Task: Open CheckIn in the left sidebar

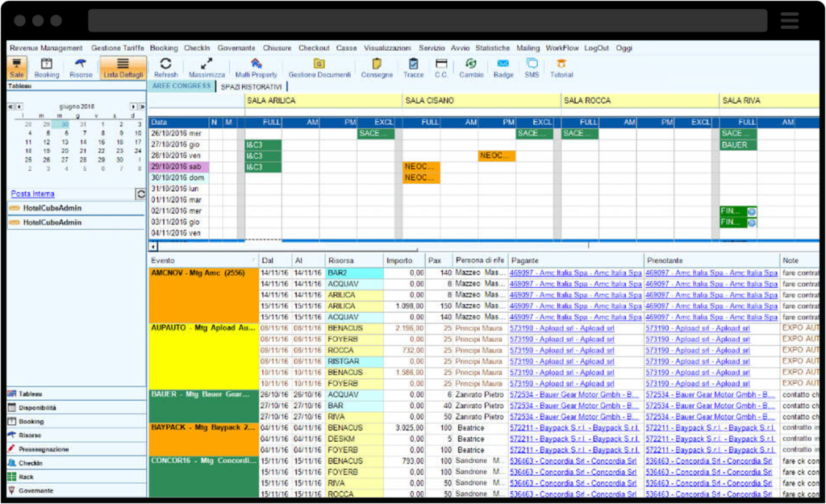Action: 77,463
